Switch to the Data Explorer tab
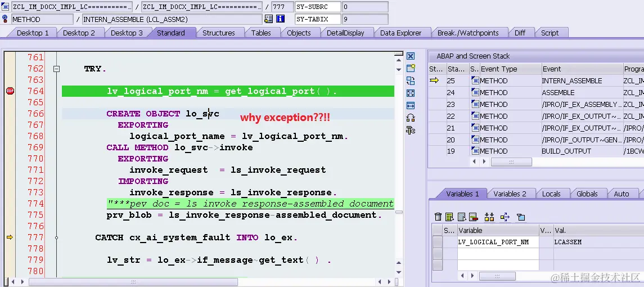 [x=401, y=33]
